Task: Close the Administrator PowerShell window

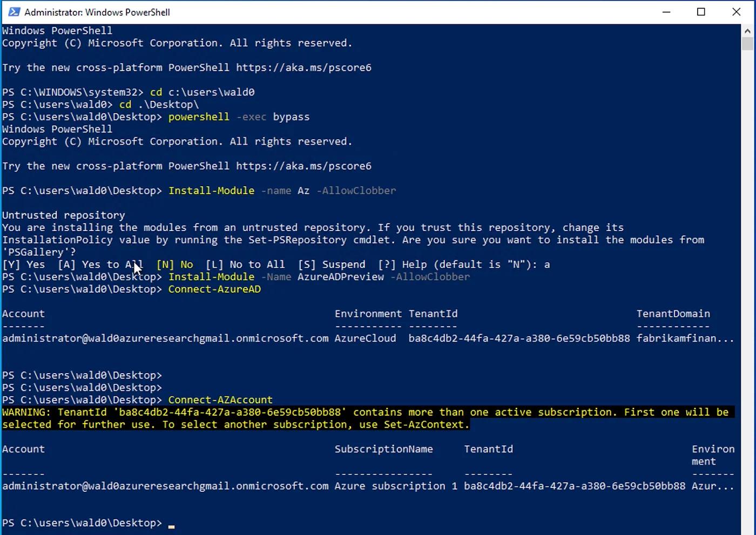Action: click(737, 12)
